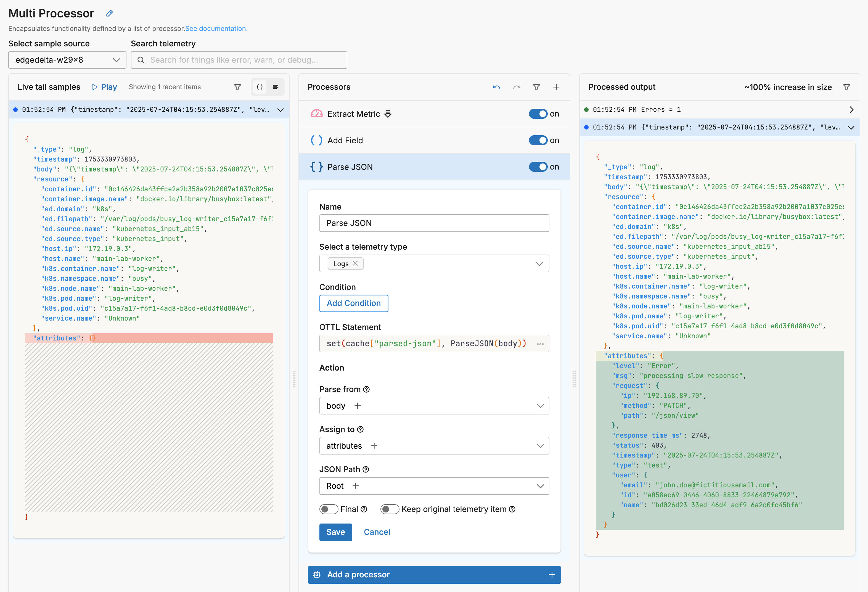Switch to plain text lines view in Live tail
Screen dimensions: 868x592
[x=276, y=87]
